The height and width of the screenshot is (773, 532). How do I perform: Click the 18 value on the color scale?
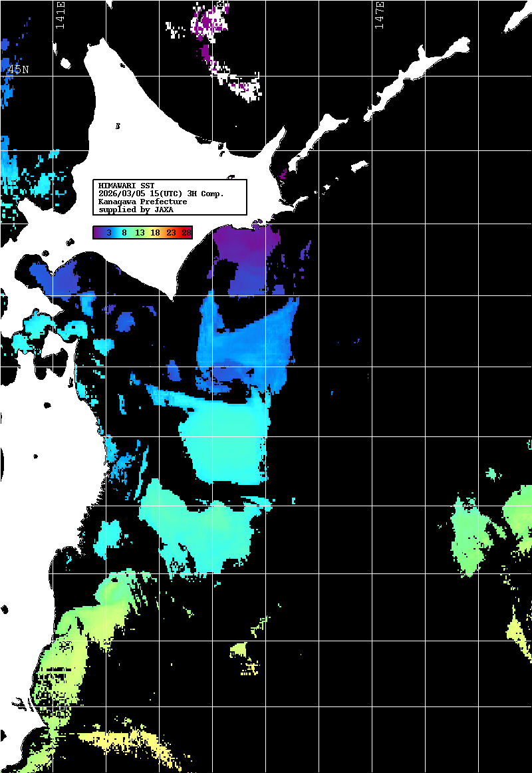155,232
